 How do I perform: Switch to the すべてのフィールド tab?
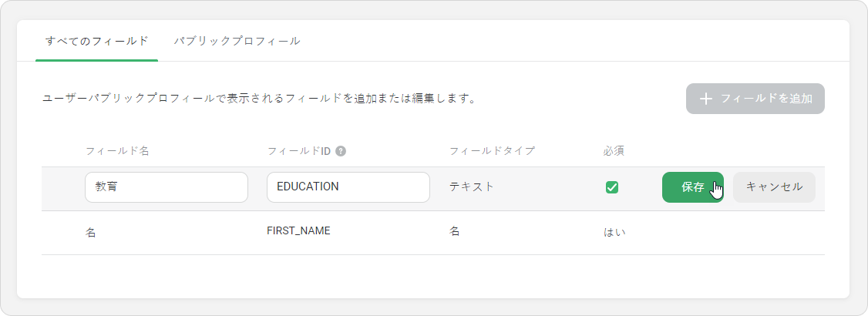click(97, 41)
